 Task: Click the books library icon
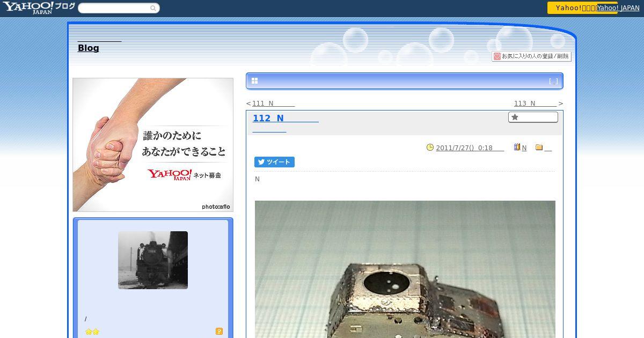517,147
